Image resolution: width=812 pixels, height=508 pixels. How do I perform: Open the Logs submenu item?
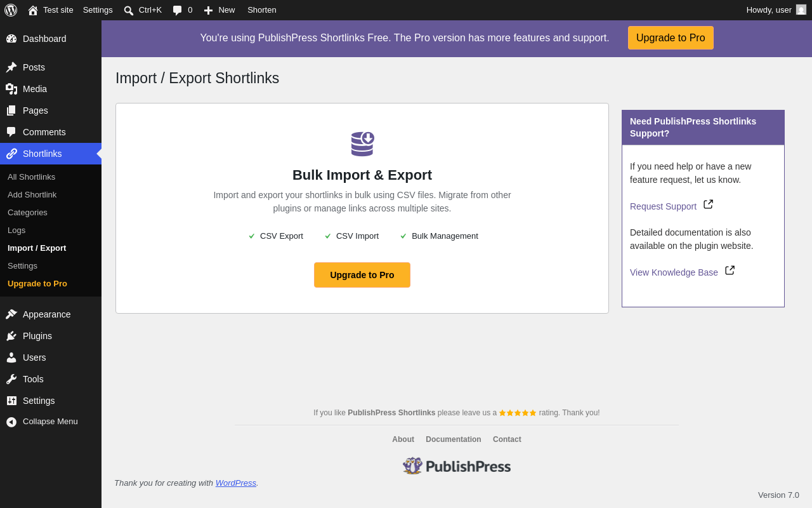click(16, 231)
